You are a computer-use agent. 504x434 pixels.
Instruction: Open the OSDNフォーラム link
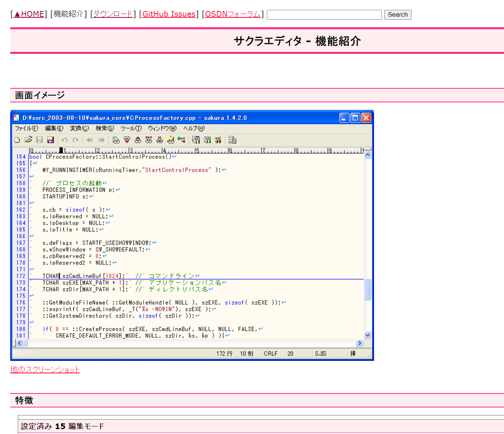point(233,14)
